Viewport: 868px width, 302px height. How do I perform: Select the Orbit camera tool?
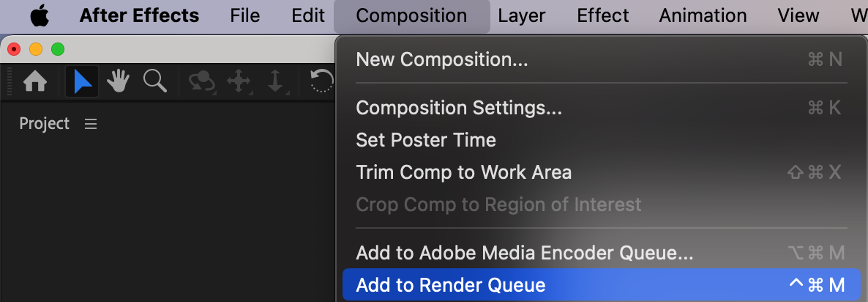pos(202,82)
